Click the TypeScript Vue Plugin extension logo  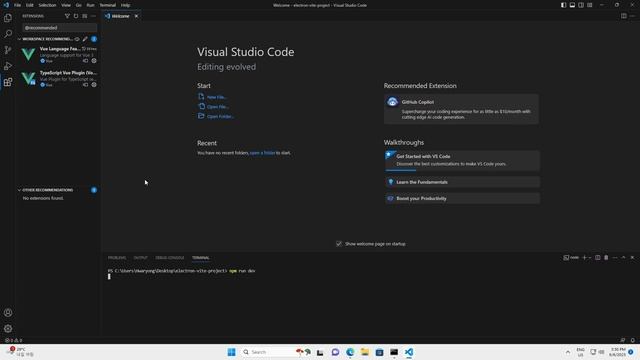[29, 78]
